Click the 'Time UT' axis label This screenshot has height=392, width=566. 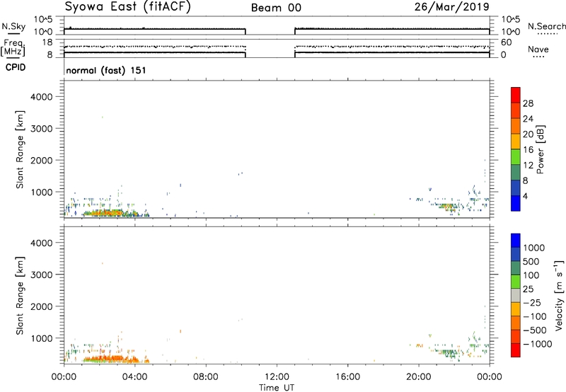pos(277,388)
